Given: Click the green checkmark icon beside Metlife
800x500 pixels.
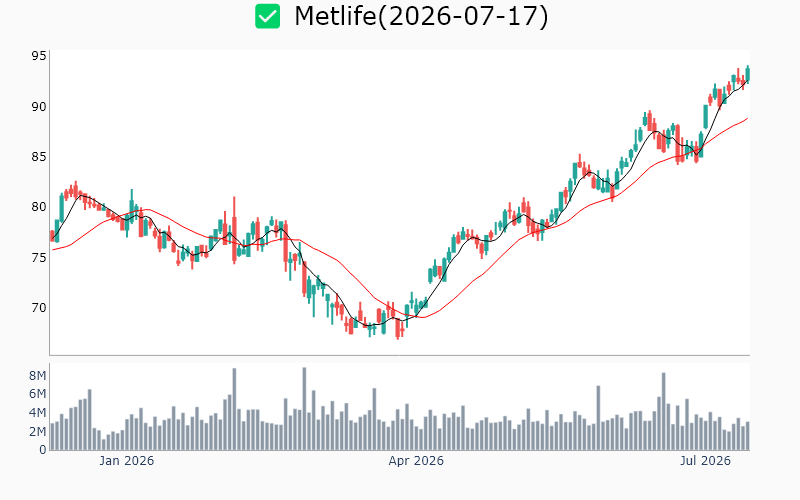Looking at the screenshot, I should point(267,16).
